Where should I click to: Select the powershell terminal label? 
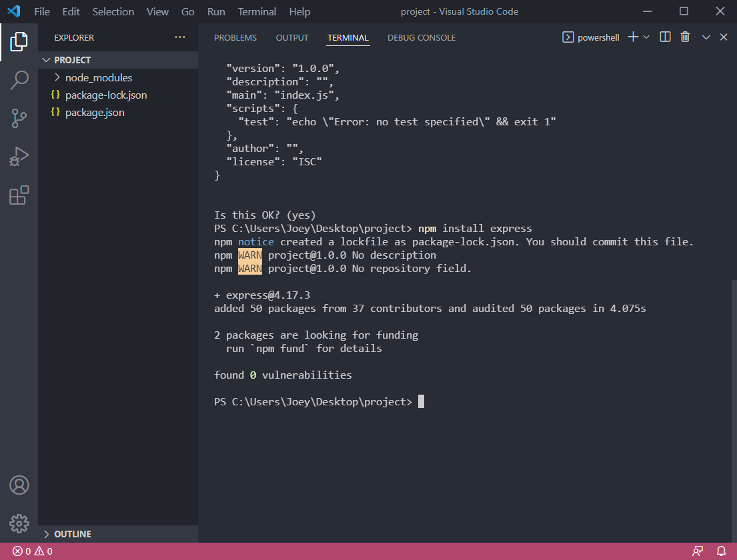pos(591,37)
